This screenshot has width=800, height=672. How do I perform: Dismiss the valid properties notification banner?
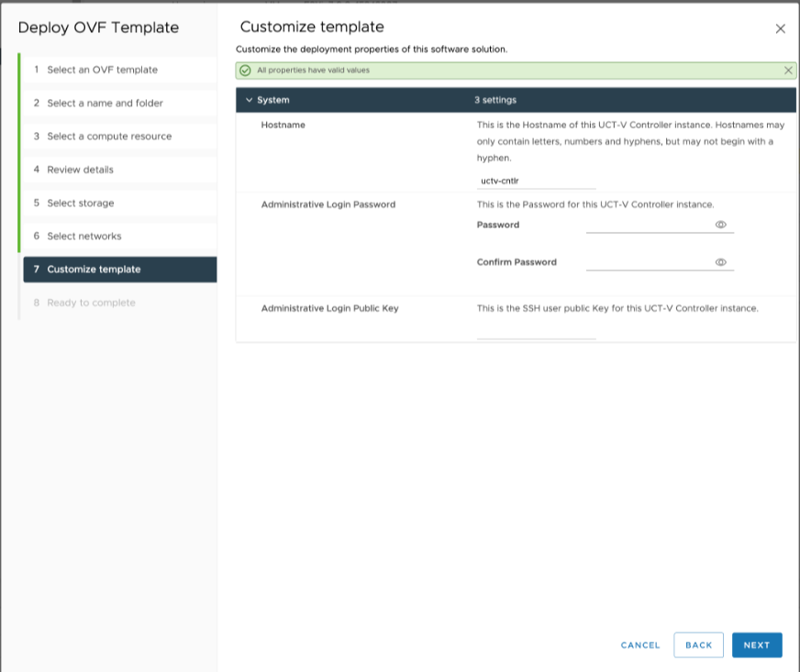788,71
